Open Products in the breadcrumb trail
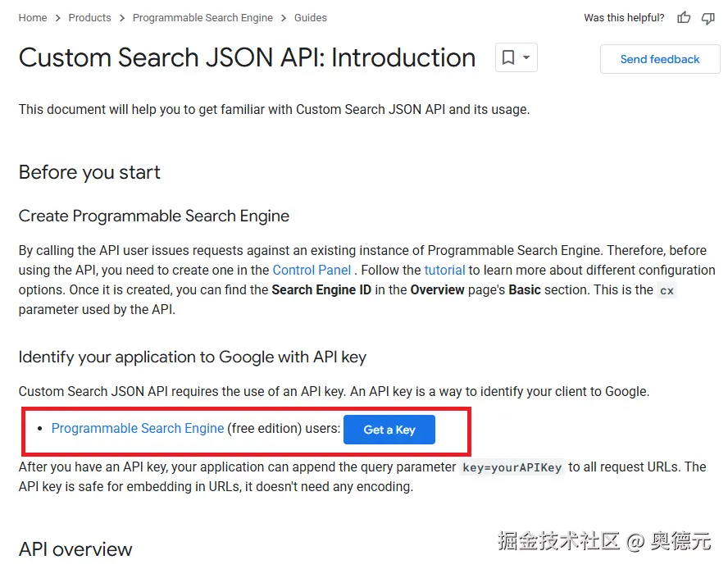Screen dimensions: 728x569 89,18
